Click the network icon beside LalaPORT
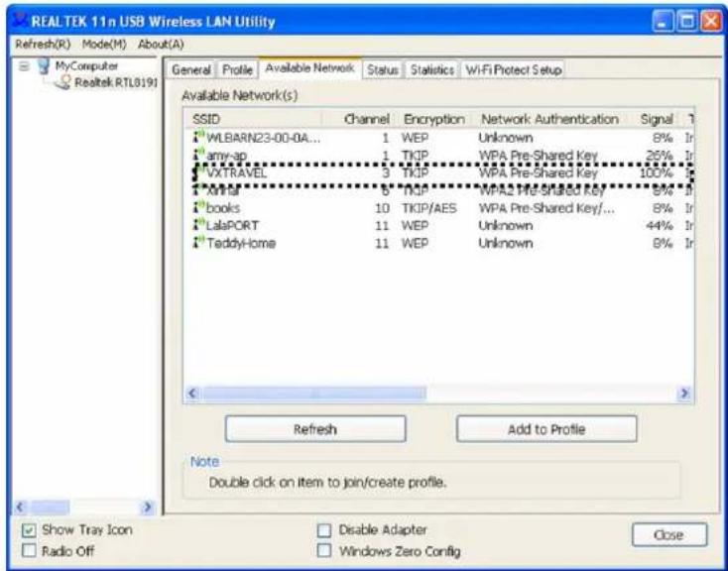The height and width of the screenshot is (571, 728). pos(199,225)
